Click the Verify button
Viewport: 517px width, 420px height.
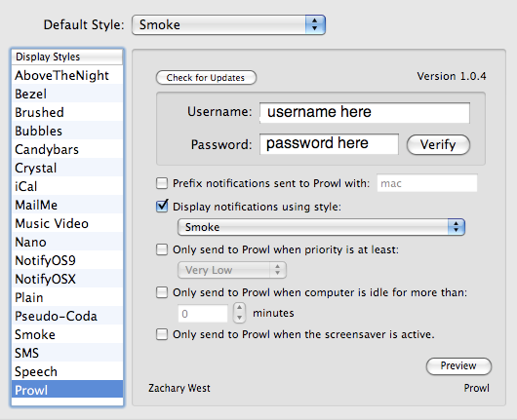(438, 144)
